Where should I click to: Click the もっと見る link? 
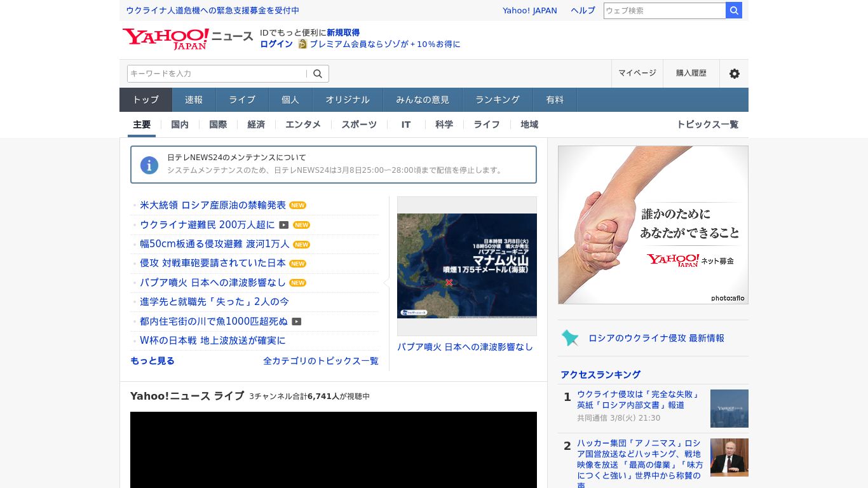(x=152, y=360)
